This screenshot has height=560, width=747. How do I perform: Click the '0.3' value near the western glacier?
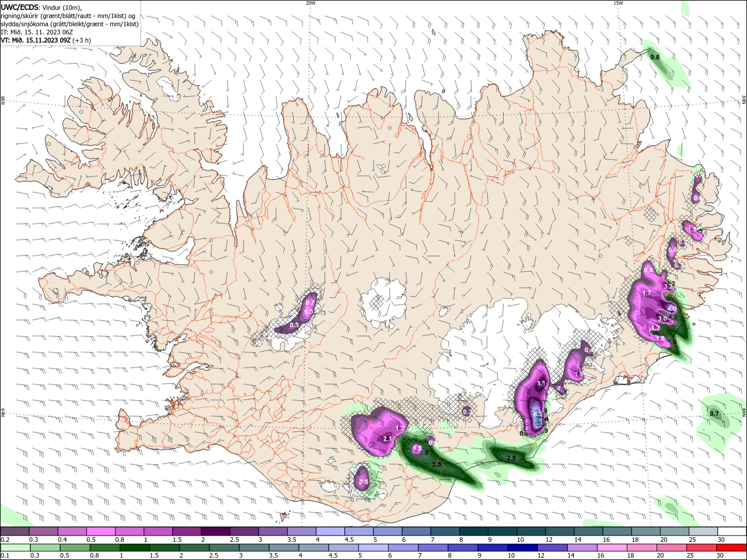pos(294,325)
